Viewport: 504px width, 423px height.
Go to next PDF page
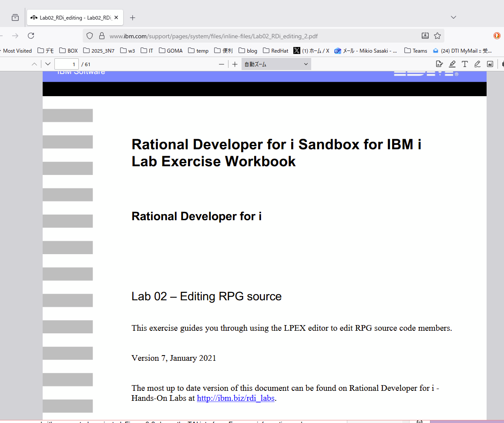click(48, 64)
